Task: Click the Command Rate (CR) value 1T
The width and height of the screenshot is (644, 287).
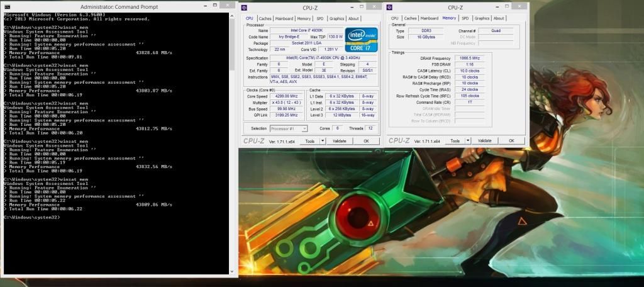Action: [x=469, y=102]
